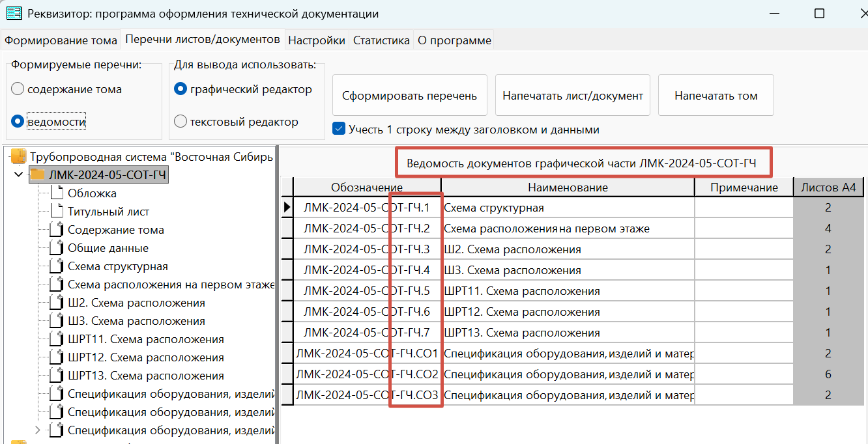Switch to the Статистика tab
The height and width of the screenshot is (444, 868).
381,40
